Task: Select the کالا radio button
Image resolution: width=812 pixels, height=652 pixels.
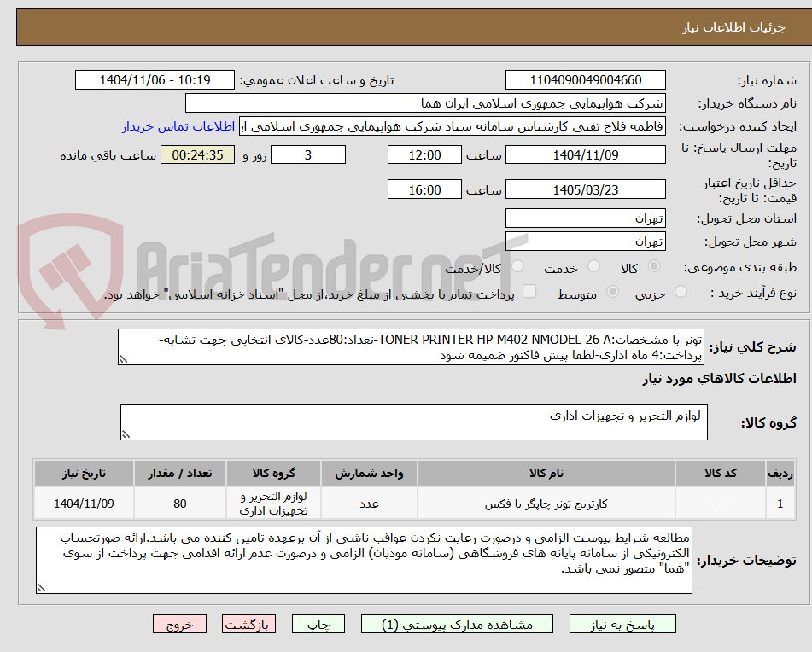Action: 654,266
